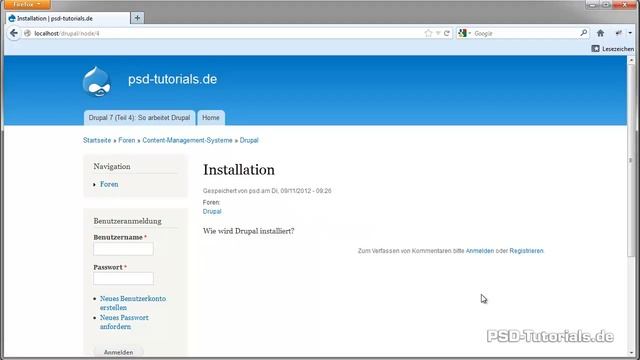
Task: Click the bookmark star icon in address bar
Action: 428,33
